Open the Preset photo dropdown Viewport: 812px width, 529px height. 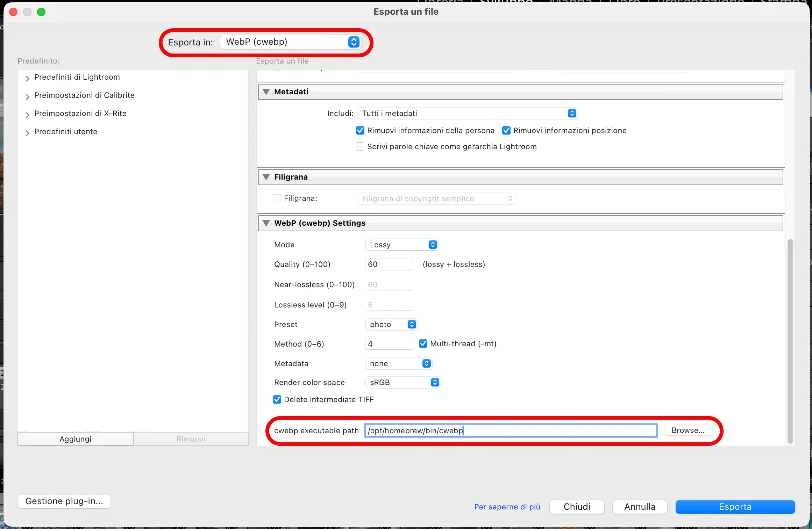[x=392, y=324]
